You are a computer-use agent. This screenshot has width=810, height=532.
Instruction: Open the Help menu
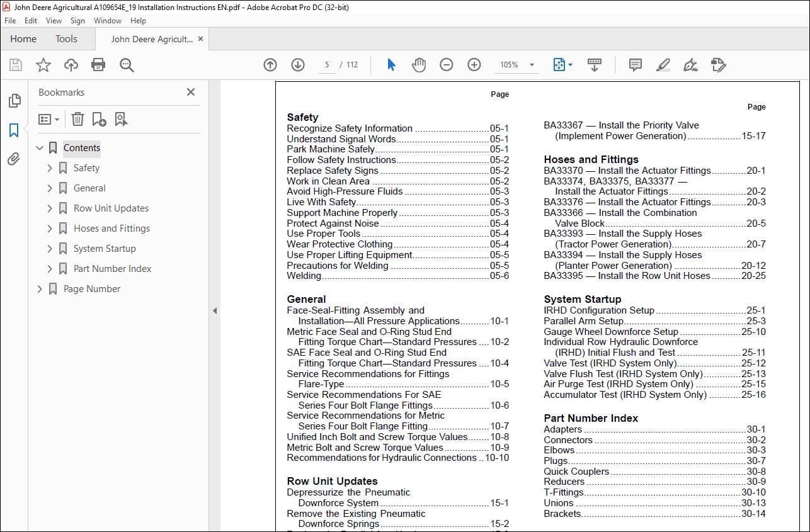click(x=138, y=21)
